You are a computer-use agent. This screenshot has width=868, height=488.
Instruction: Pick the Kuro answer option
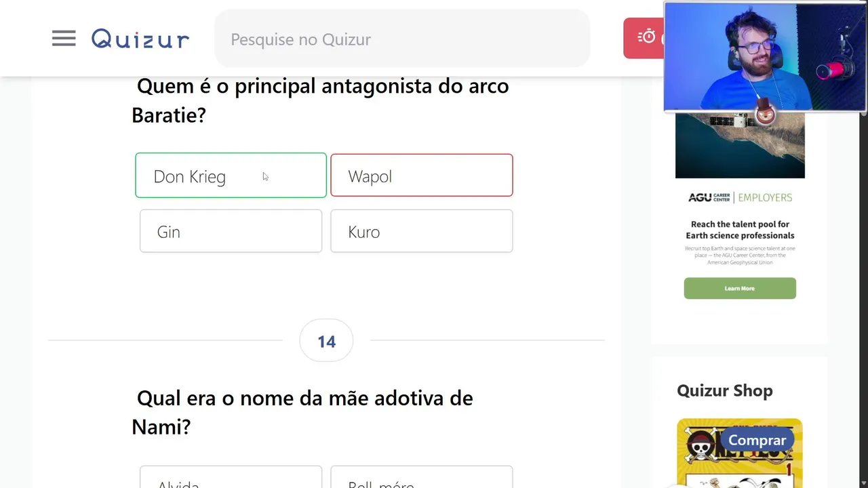pyautogui.click(x=421, y=231)
